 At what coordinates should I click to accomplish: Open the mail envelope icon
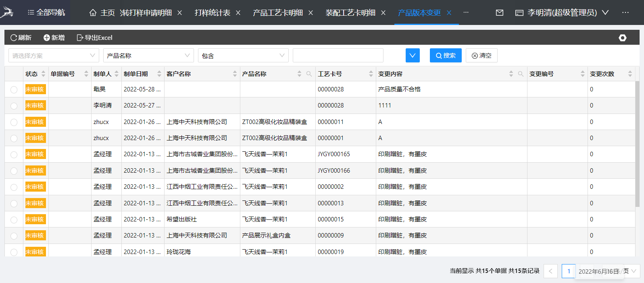[x=499, y=13]
